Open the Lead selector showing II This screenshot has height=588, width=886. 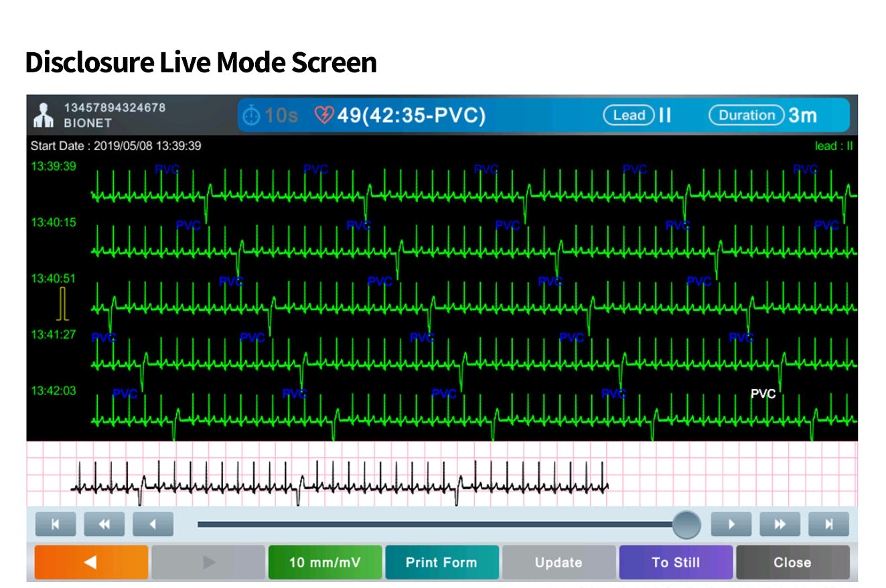(x=628, y=115)
